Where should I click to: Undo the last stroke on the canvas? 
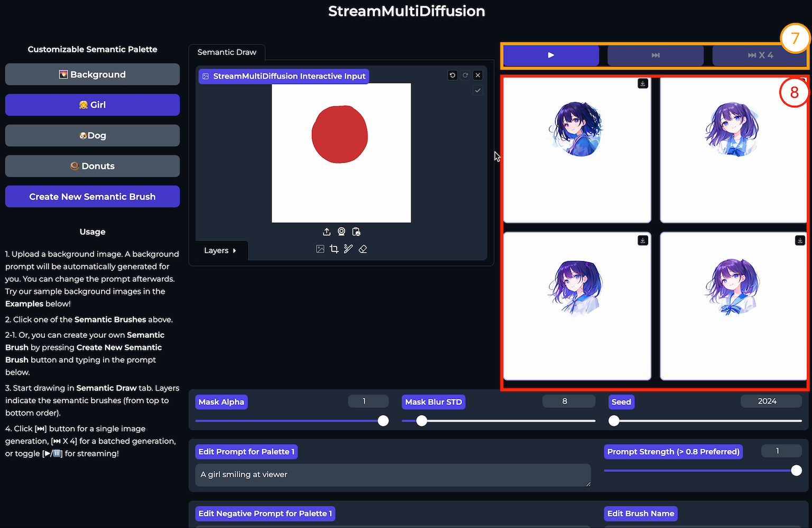pyautogui.click(x=453, y=75)
